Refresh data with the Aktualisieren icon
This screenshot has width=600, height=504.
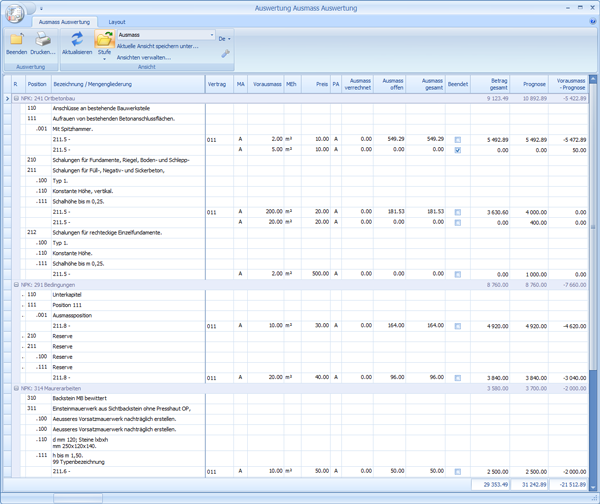(x=77, y=39)
